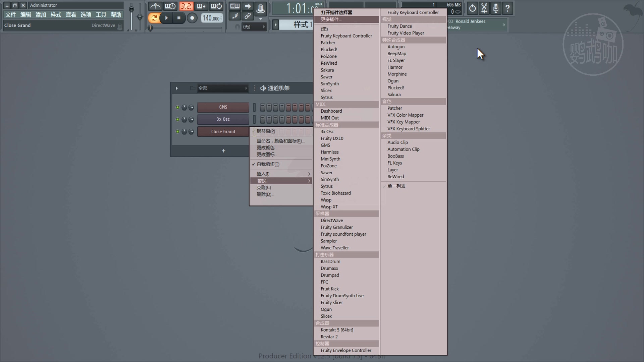Open the 全部 channel filter dropdown

point(222,88)
